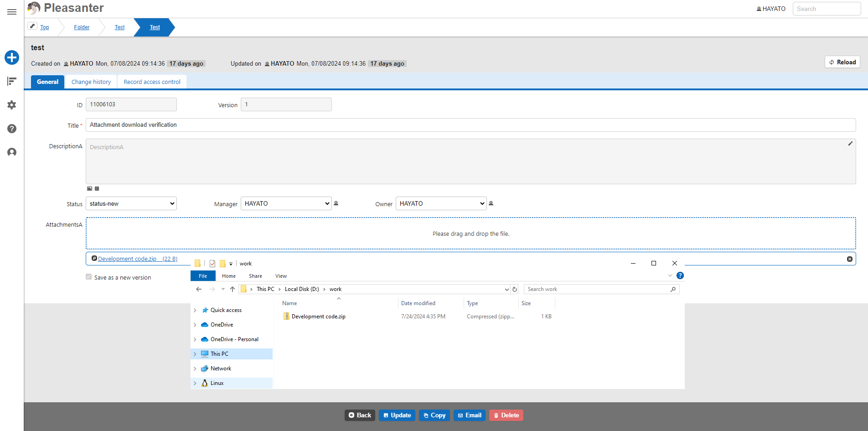Viewport: 868px width, 431px height.
Task: Open the Development code.zip attachment link
Action: pos(138,259)
